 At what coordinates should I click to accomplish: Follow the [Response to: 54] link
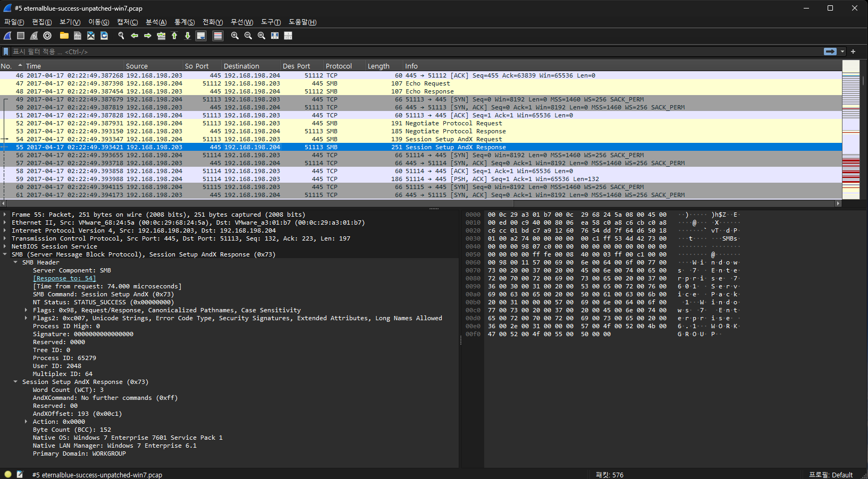64,278
